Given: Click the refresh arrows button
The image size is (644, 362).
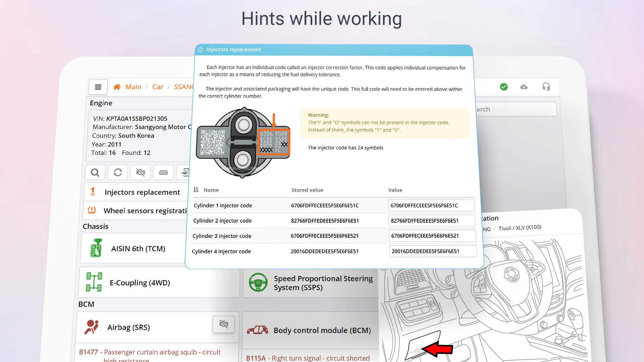Looking at the screenshot, I should tap(118, 173).
